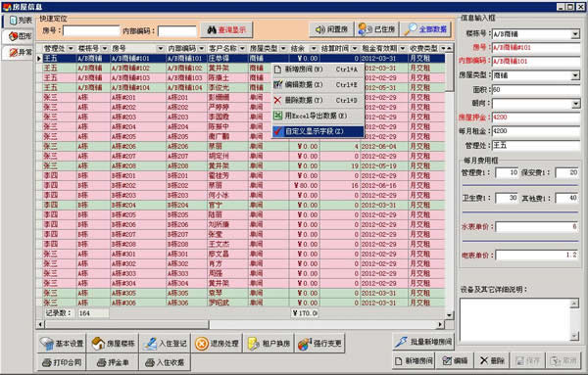Click the horizontal scrollbar right arrow

click(x=441, y=324)
